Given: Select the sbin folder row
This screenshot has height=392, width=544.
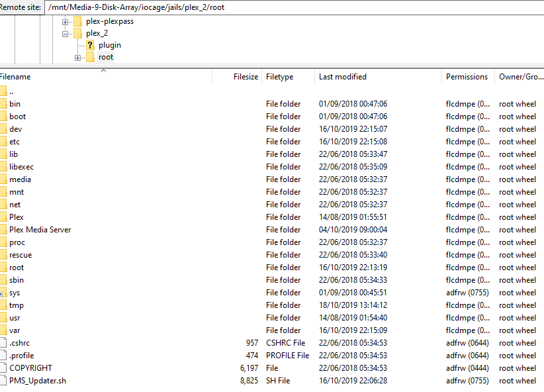Looking at the screenshot, I should coord(272,280).
